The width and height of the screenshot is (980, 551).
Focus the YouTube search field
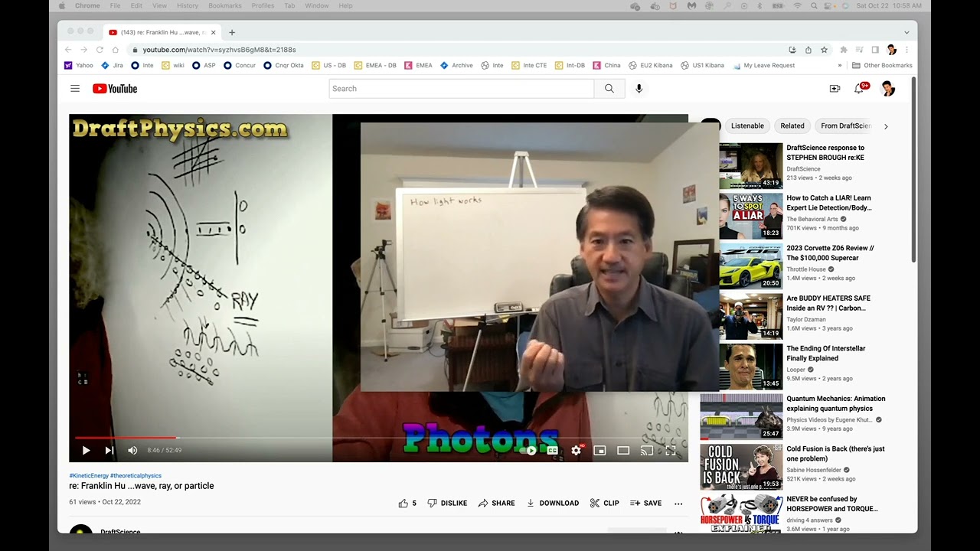point(462,89)
